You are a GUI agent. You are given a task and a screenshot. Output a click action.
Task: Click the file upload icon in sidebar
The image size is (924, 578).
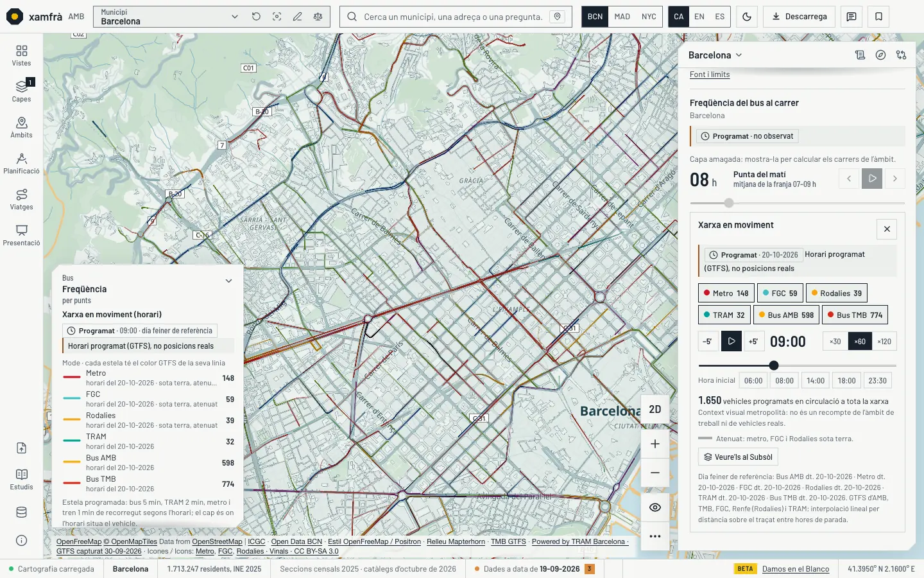[21, 448]
